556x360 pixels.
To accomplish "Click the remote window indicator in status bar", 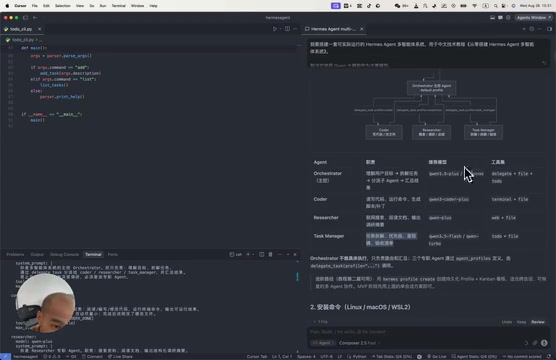I will coord(5,356).
